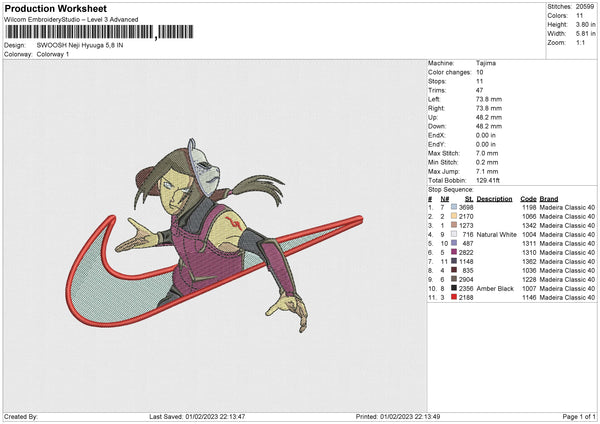Click stitch count 2188 in stop row 11
This screenshot has height=424, width=600.
click(466, 297)
